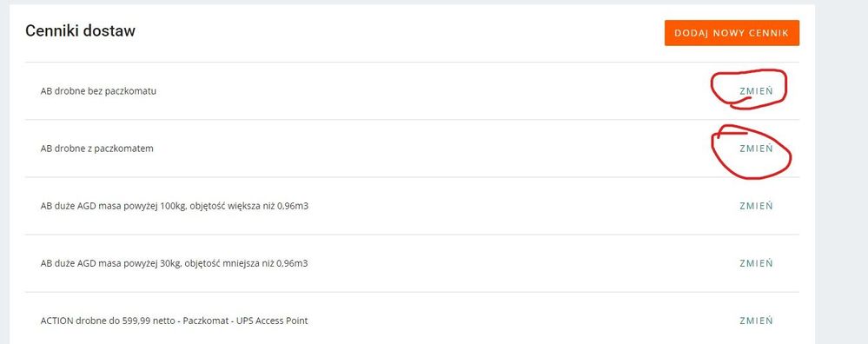Screen dimensions: 868x344
Task: Click ZMIEŃ for AGD powyżej 100kg price list
Action: [756, 206]
